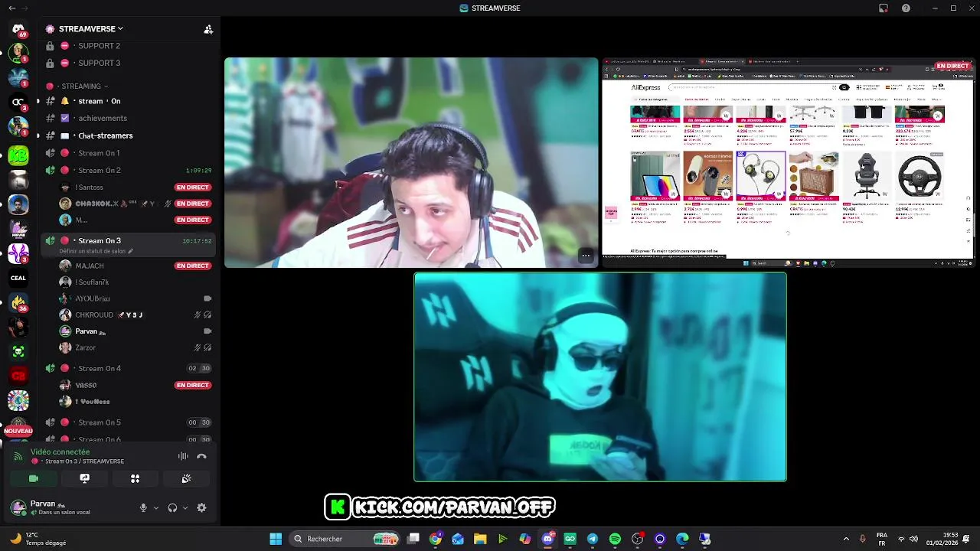Click Définir un statut de salon
This screenshot has height=551, width=980.
click(x=96, y=251)
